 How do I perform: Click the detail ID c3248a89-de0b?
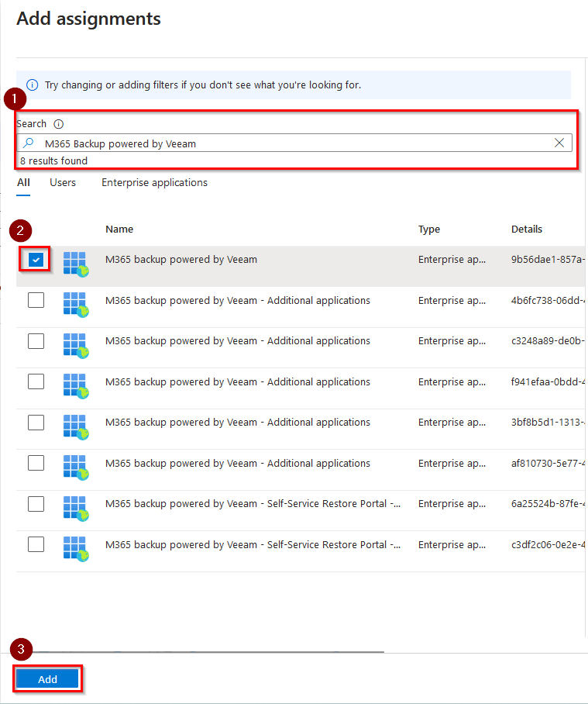click(x=548, y=341)
